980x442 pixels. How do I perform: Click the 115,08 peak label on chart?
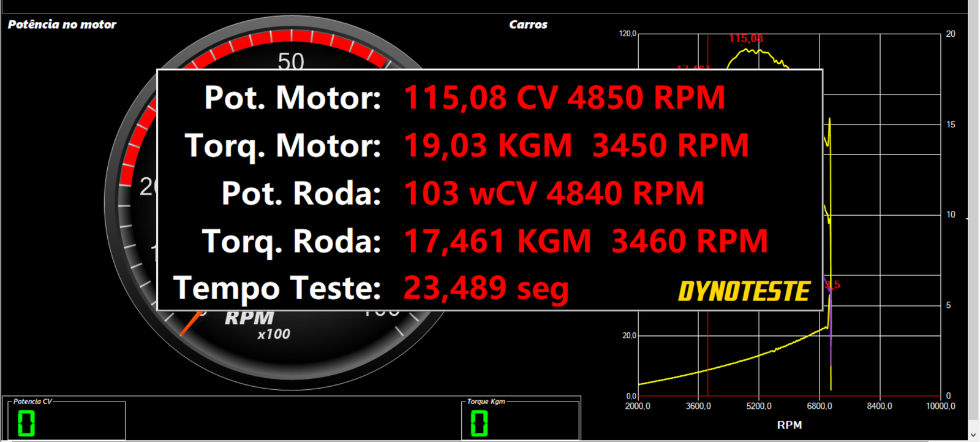[x=745, y=39]
